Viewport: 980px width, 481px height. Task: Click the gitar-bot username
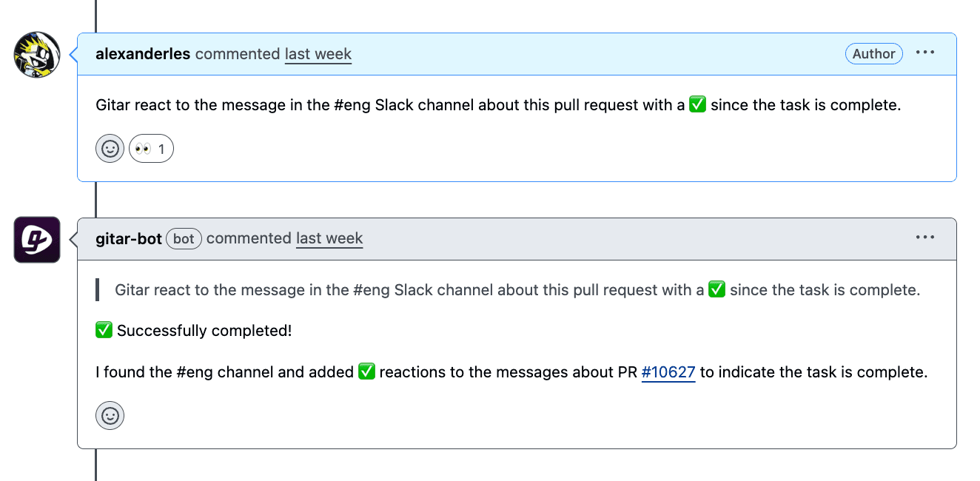pos(130,238)
